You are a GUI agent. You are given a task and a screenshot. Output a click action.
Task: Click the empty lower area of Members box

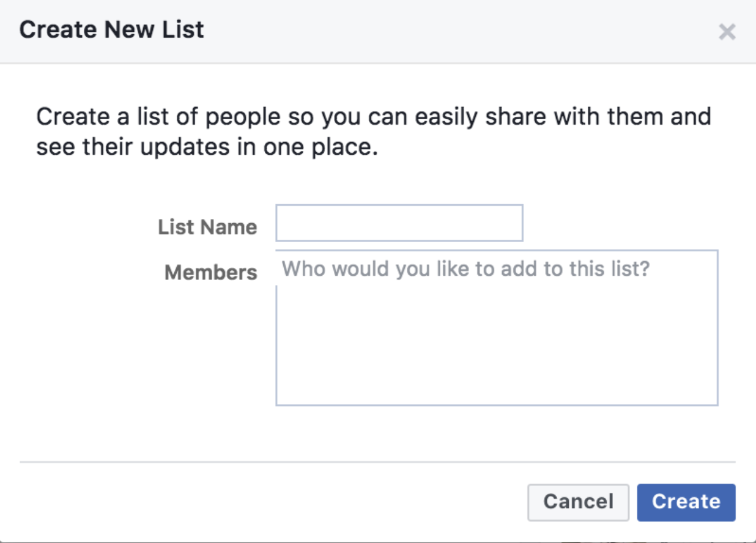point(496,361)
